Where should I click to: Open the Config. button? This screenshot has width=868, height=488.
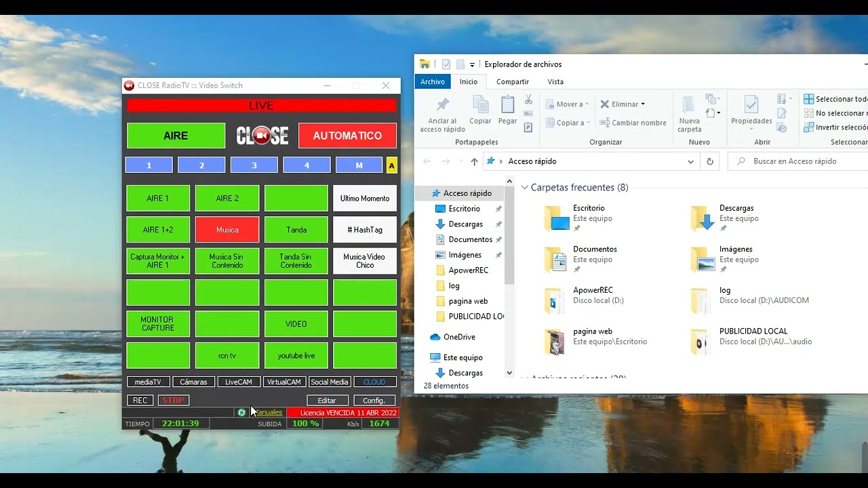pyautogui.click(x=374, y=401)
